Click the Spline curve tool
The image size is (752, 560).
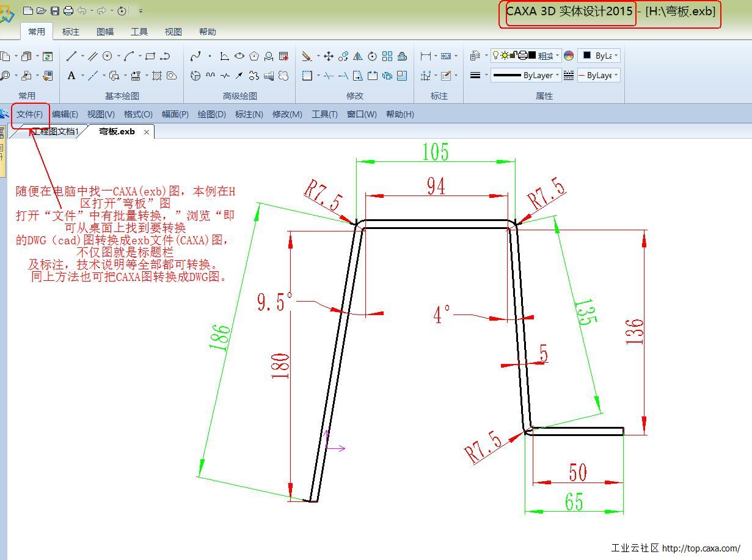click(x=195, y=56)
